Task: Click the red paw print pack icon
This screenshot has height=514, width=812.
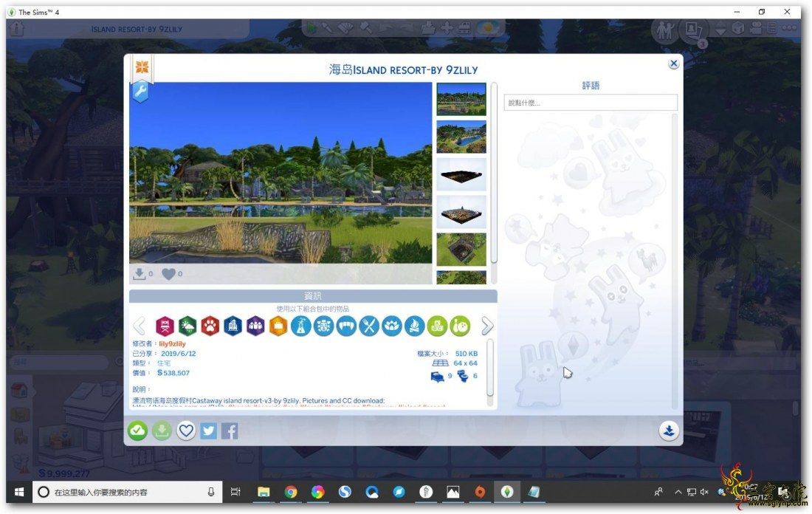Action: pos(210,326)
